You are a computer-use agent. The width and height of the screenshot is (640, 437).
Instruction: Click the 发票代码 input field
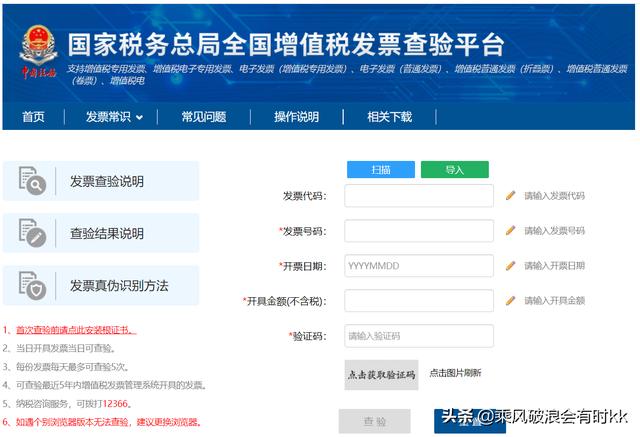(x=418, y=196)
